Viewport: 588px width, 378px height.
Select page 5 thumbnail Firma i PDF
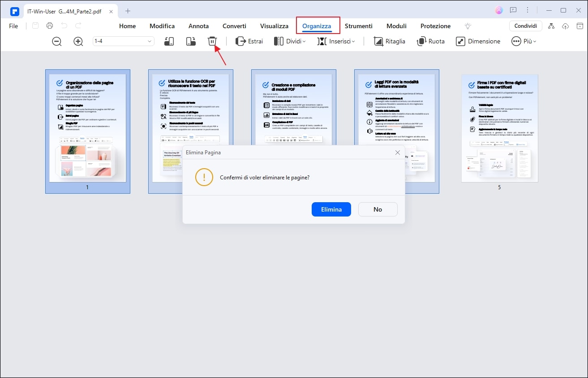(x=500, y=128)
